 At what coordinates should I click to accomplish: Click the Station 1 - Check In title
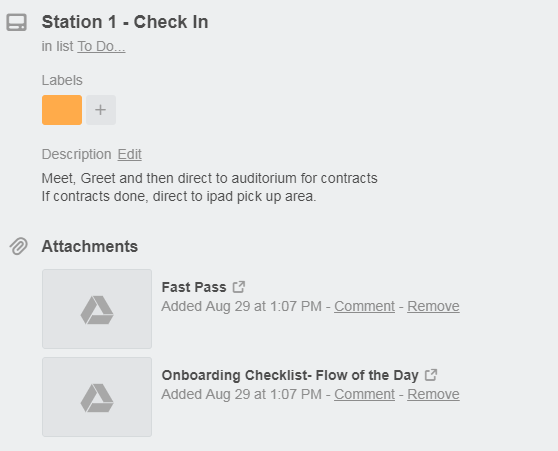pos(125,22)
